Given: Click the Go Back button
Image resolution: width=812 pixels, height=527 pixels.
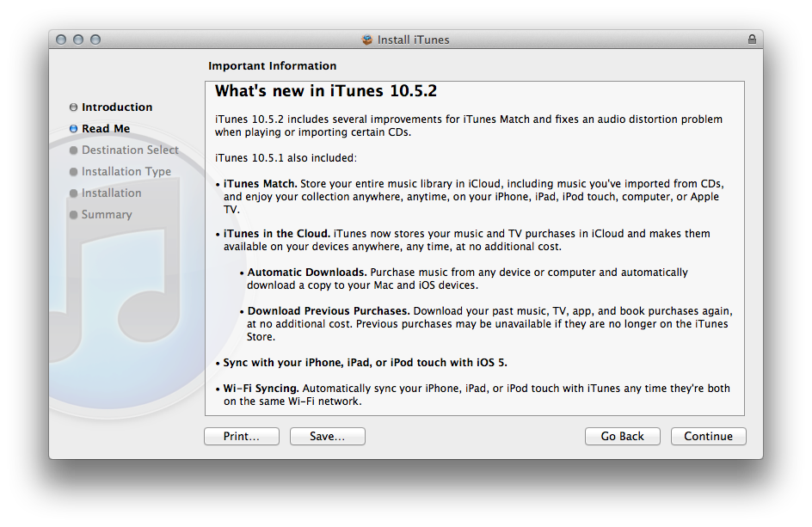Looking at the screenshot, I should [x=622, y=436].
